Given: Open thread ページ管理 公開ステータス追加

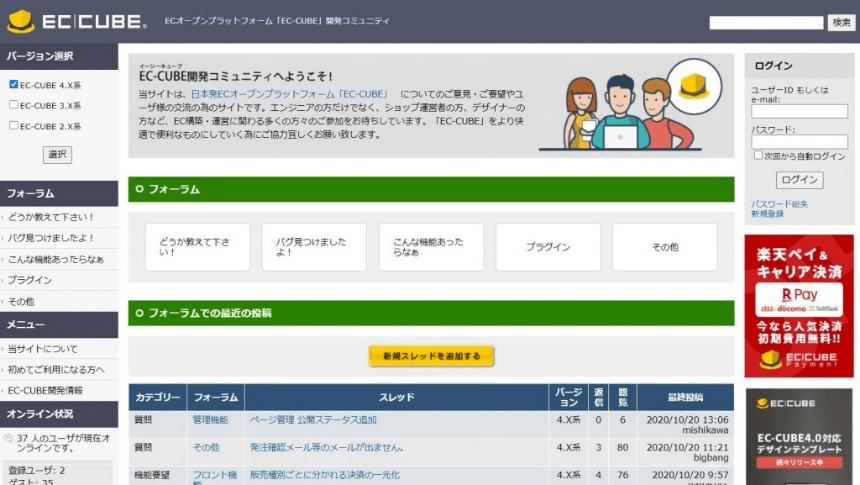Looking at the screenshot, I should (x=313, y=420).
